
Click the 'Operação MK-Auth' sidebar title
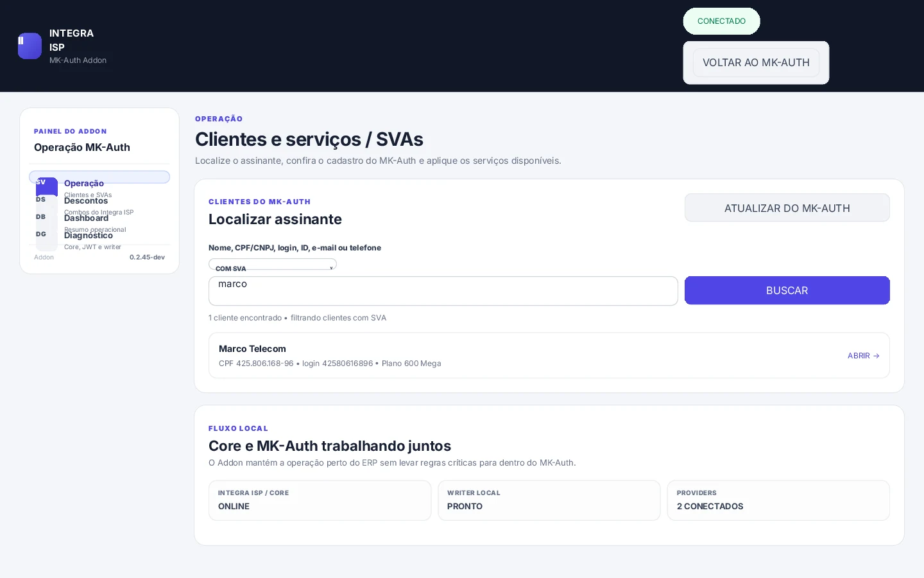pos(82,147)
